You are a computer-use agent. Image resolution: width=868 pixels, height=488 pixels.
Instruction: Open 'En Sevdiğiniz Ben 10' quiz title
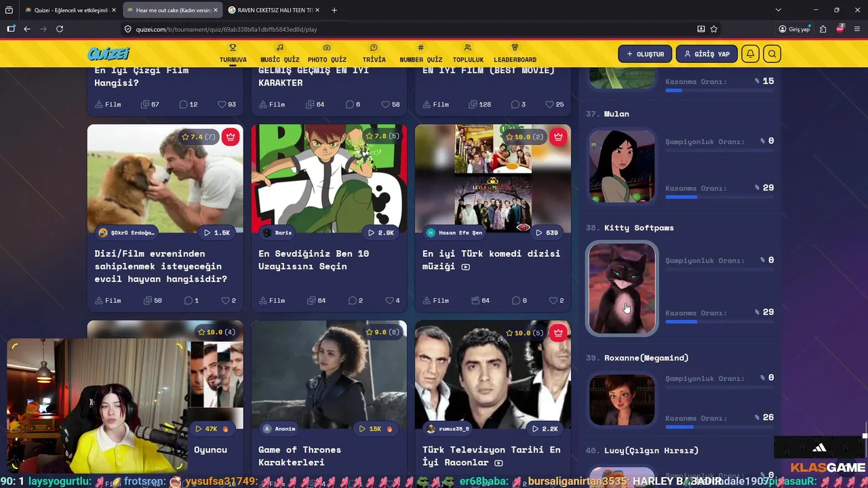pyautogui.click(x=313, y=260)
